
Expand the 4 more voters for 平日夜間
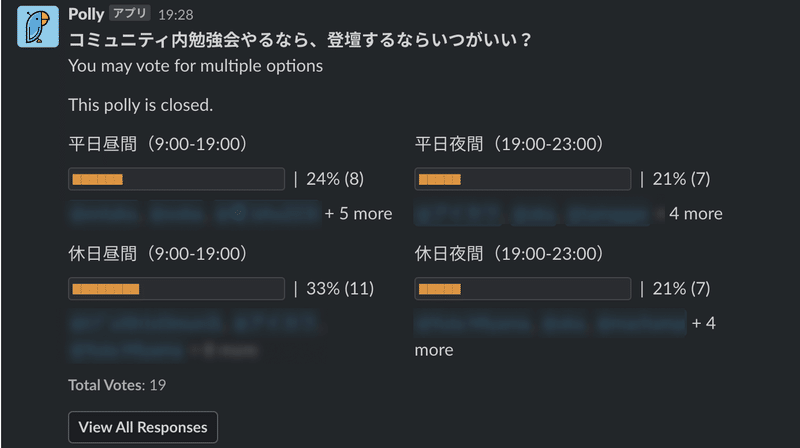click(x=695, y=213)
